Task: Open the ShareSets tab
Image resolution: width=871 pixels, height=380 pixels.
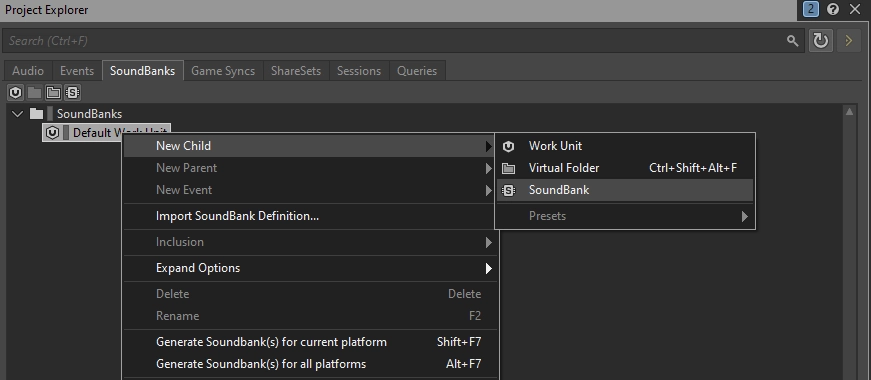Action: [296, 71]
